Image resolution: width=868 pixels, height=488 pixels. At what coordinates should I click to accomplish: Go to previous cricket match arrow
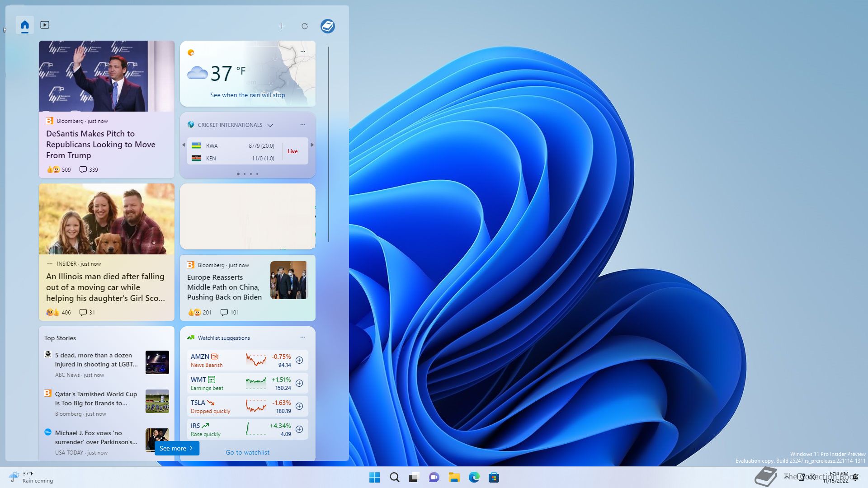184,145
